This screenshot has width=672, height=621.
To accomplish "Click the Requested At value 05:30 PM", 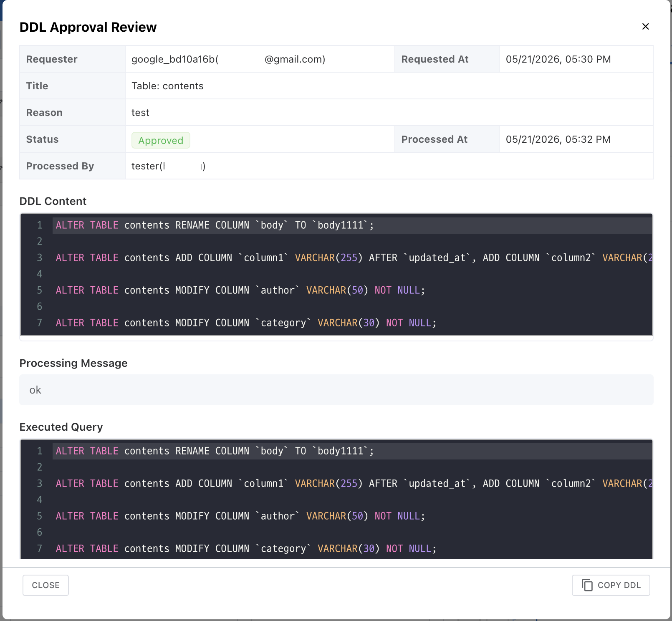I will coord(558,59).
